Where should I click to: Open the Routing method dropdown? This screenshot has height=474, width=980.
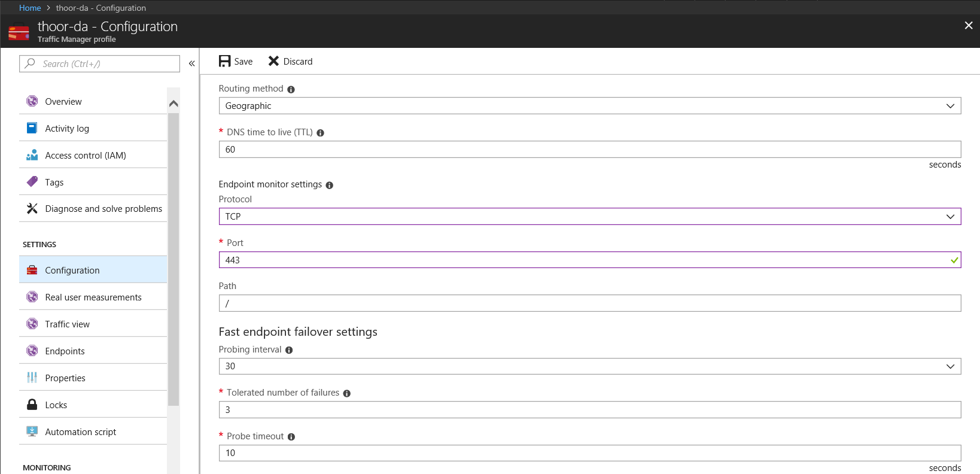click(x=590, y=105)
